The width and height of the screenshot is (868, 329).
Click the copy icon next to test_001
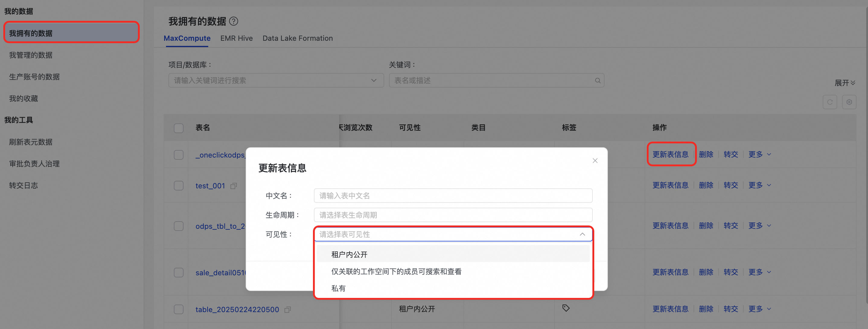coord(234,186)
